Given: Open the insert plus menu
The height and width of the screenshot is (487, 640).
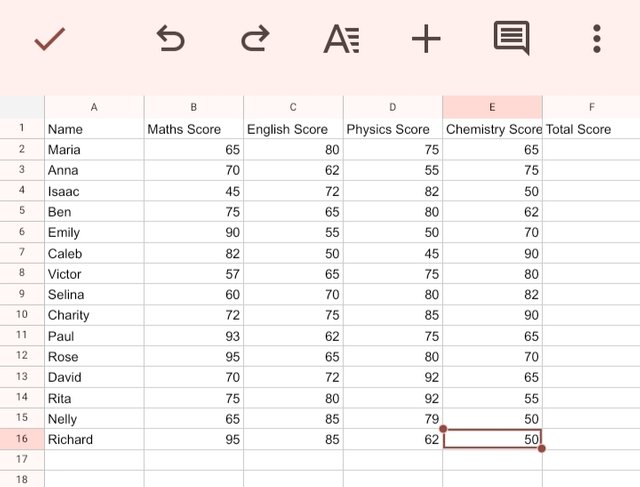Looking at the screenshot, I should click(426, 40).
